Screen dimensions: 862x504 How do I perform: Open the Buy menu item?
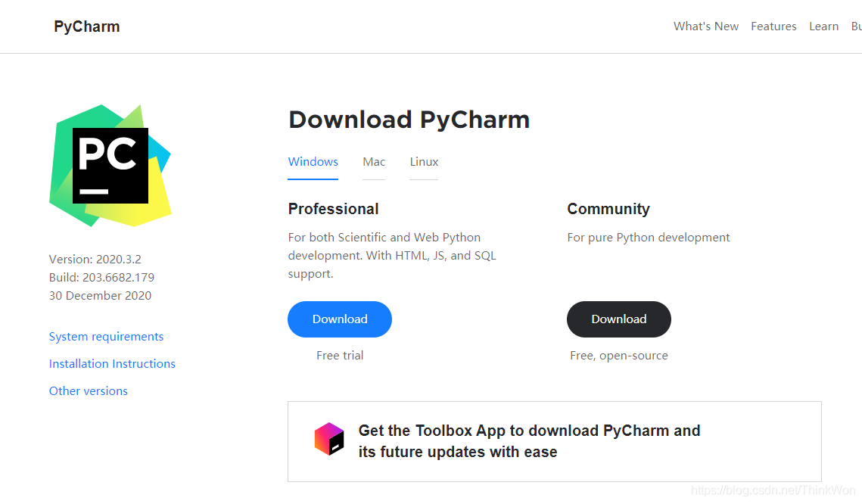tap(857, 26)
